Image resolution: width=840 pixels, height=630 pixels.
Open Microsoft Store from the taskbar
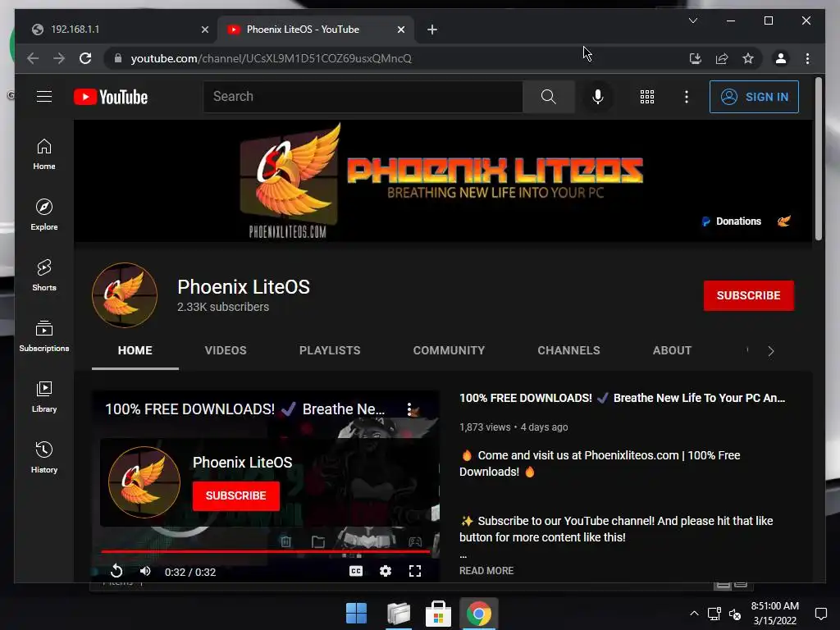click(438, 614)
